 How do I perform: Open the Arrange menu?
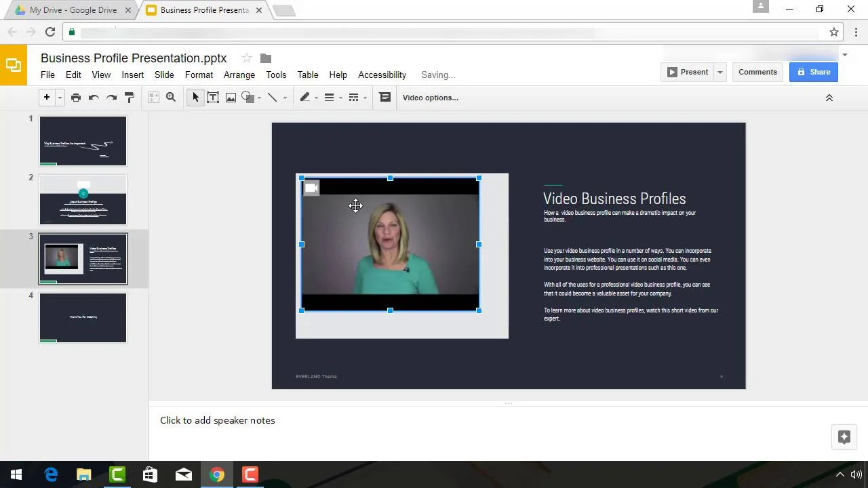[239, 75]
